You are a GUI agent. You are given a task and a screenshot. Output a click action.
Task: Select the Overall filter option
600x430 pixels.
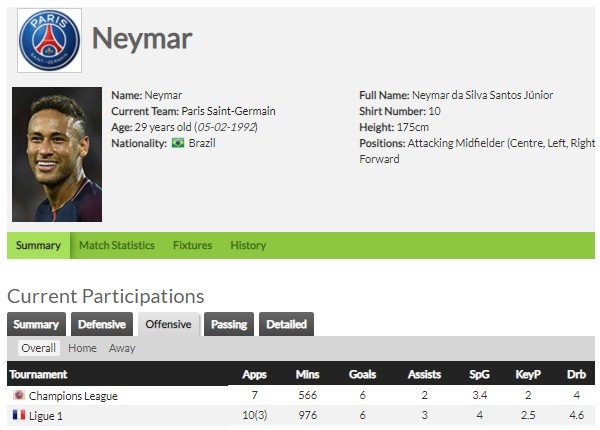coord(39,348)
